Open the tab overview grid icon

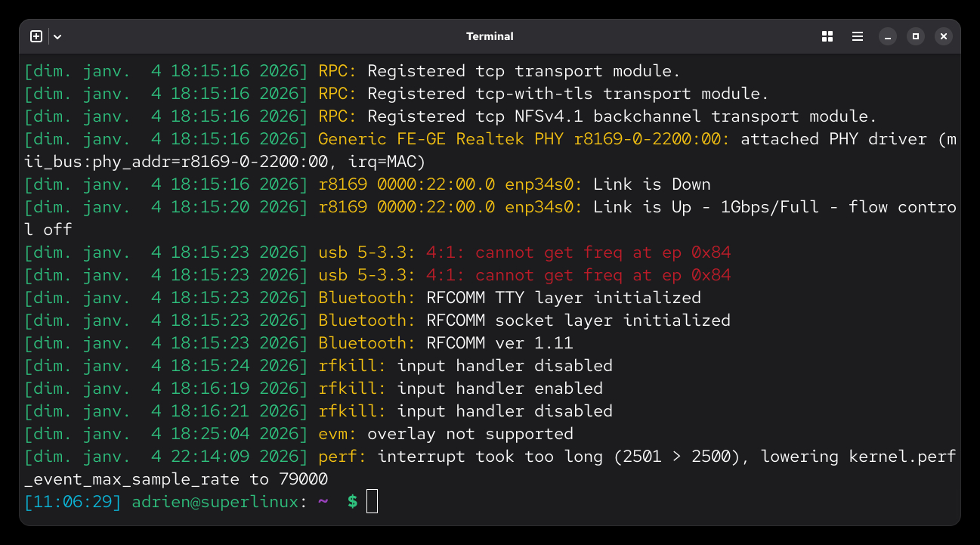tap(827, 36)
